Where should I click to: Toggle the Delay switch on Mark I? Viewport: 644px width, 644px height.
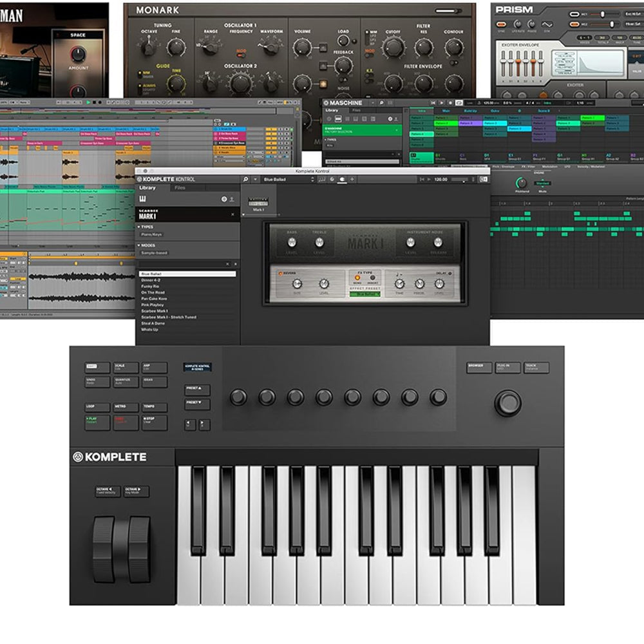pyautogui.click(x=449, y=272)
